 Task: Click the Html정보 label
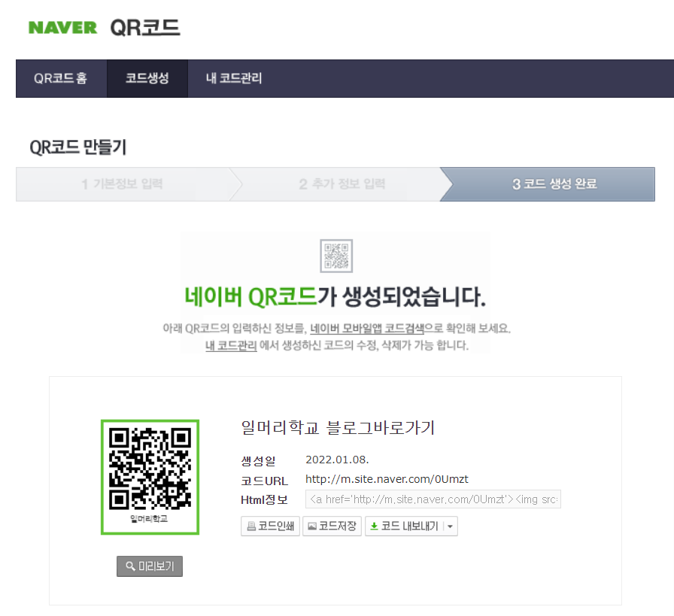264,500
